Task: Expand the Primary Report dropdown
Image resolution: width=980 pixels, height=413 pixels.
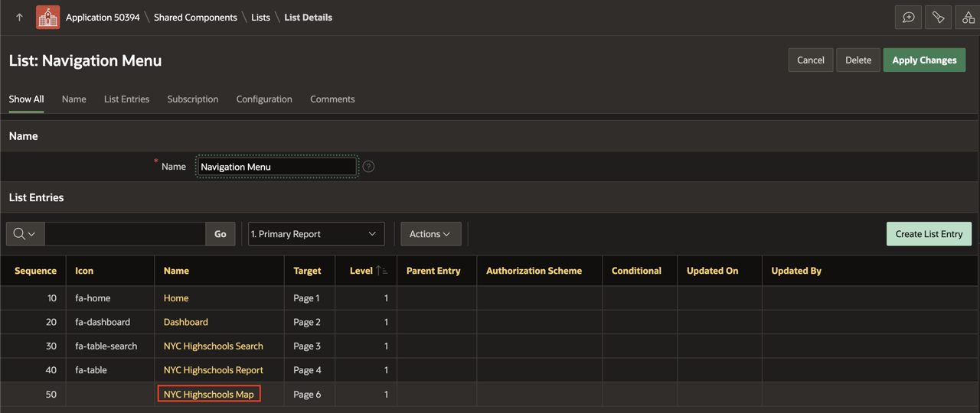Action: pyautogui.click(x=315, y=234)
